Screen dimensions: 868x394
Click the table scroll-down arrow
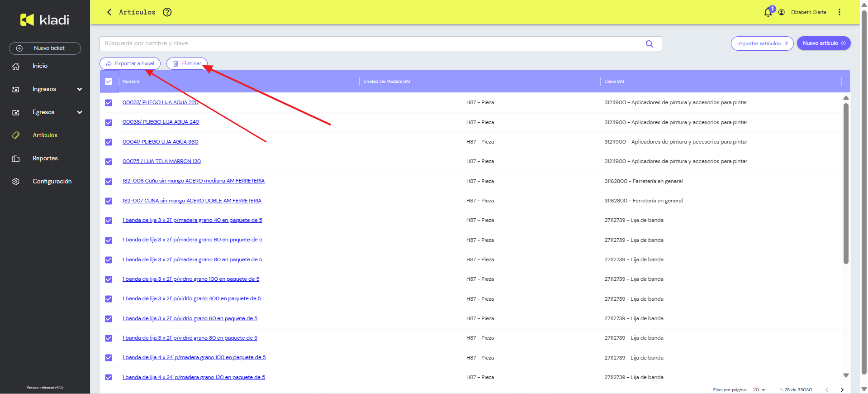click(x=846, y=375)
